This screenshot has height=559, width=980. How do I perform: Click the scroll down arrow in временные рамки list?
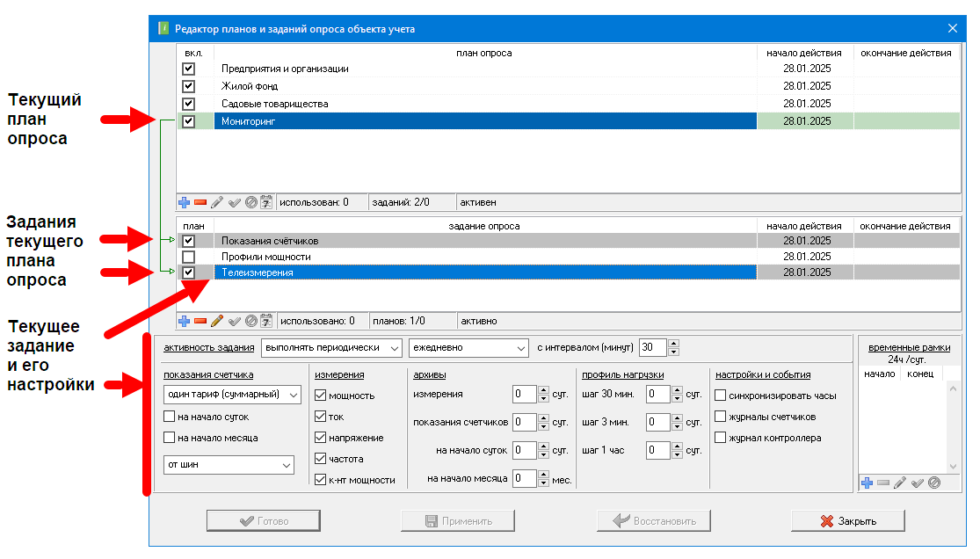[x=953, y=467]
